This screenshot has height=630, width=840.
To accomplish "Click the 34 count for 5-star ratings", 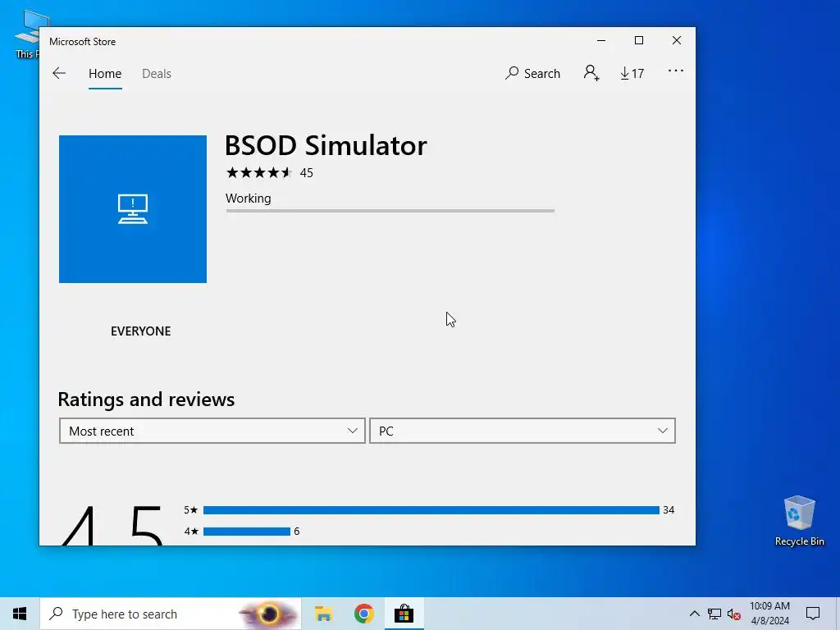I will 669,510.
